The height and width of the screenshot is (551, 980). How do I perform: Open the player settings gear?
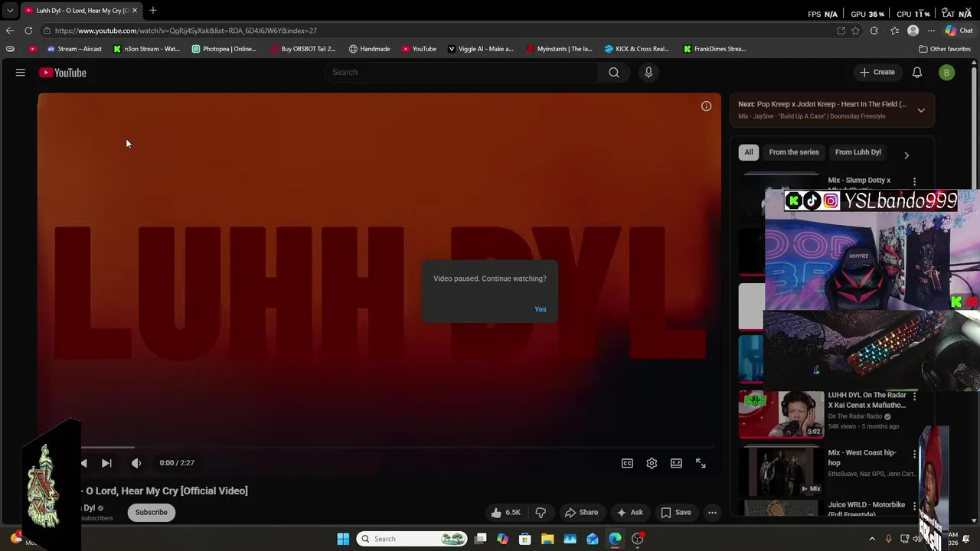(x=652, y=463)
